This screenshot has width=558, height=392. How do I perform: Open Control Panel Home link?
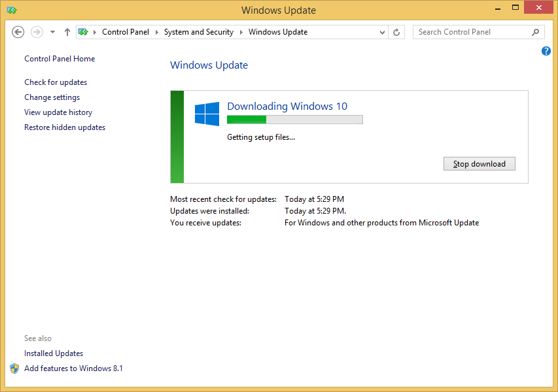click(x=60, y=59)
